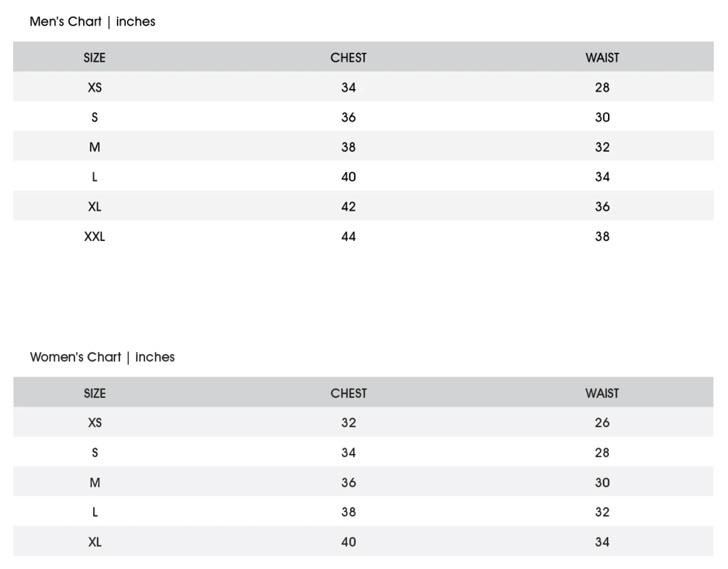Click Women's XS waist value 26

click(602, 423)
